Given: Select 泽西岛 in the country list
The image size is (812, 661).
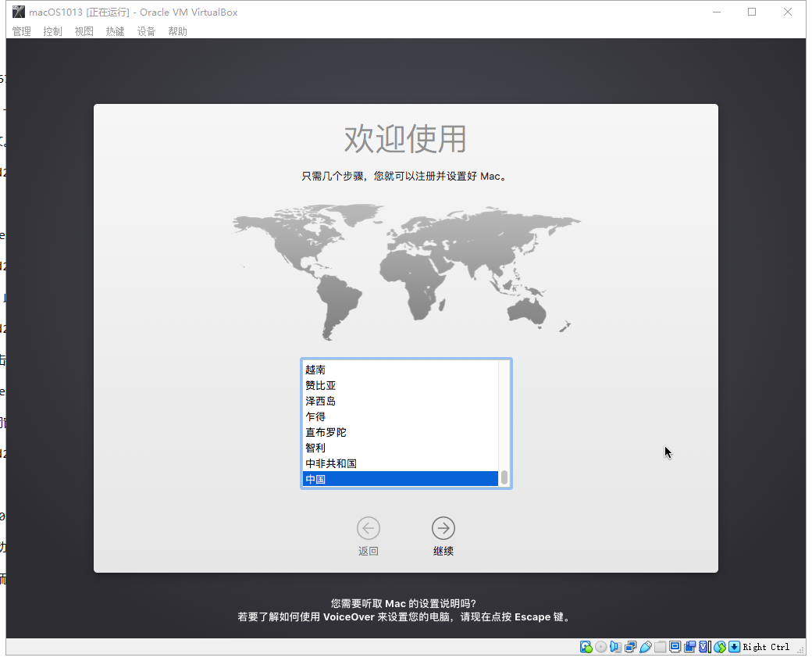Looking at the screenshot, I should coord(401,401).
